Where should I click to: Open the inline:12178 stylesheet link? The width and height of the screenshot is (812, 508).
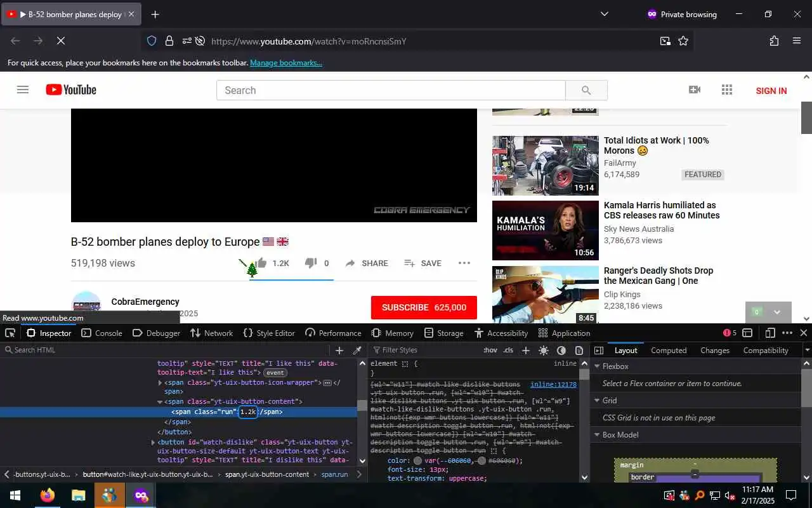tap(553, 384)
